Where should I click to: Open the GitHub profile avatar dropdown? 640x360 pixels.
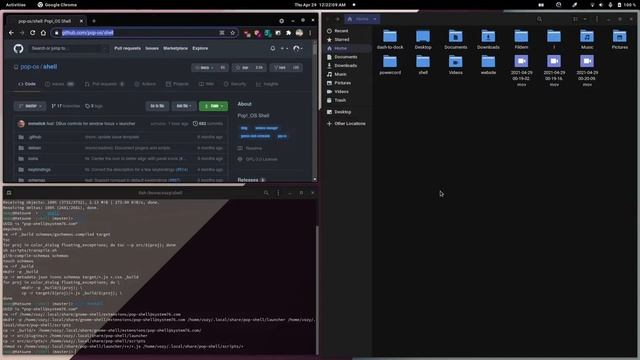[x=298, y=48]
